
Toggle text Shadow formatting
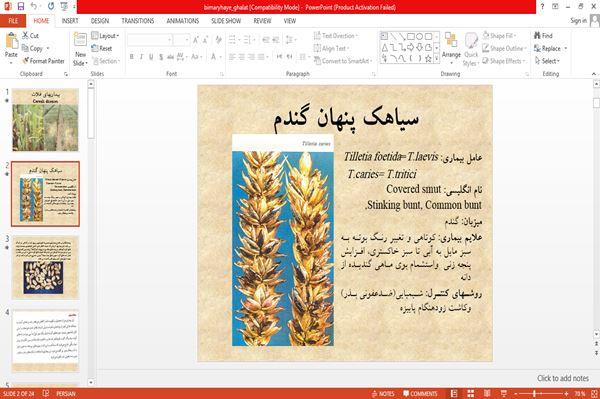[161, 57]
